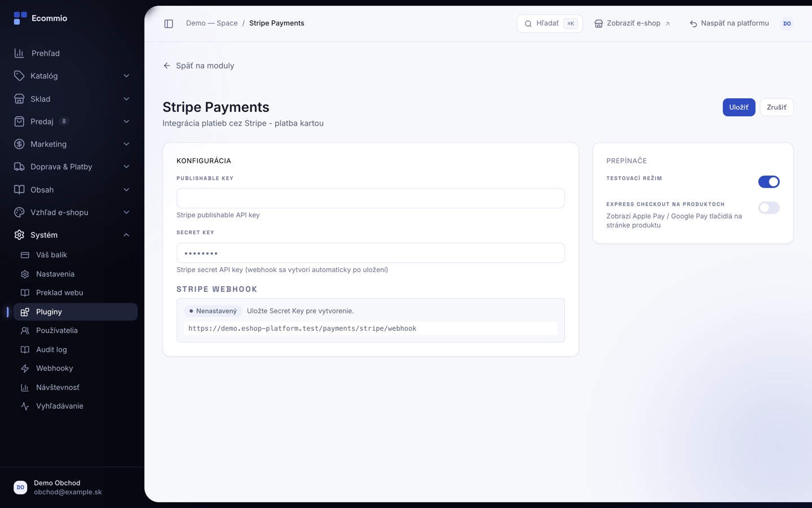
Task: Expand the Doprava & Platby chevron
Action: click(126, 167)
